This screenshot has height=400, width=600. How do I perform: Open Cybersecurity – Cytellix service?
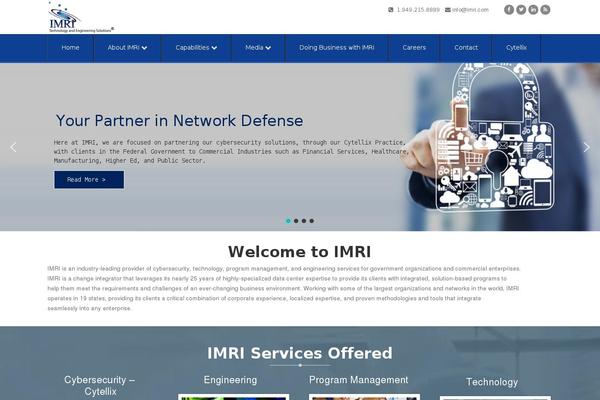(100, 386)
